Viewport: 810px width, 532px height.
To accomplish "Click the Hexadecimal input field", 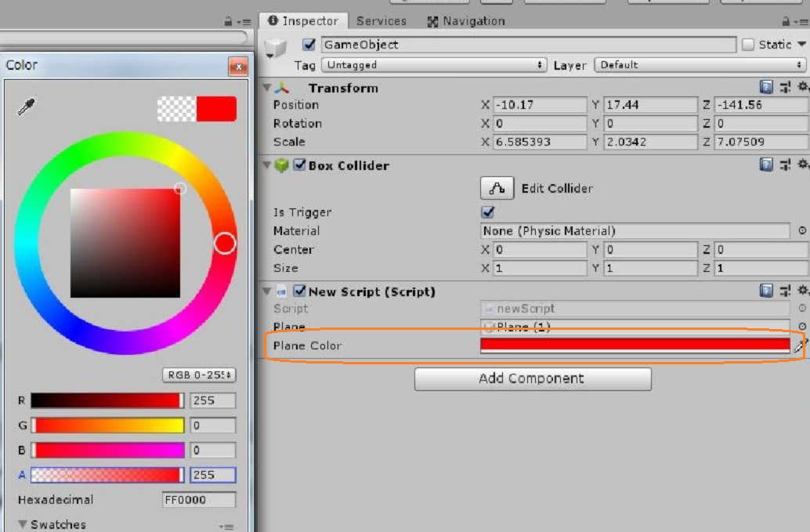I will (199, 500).
